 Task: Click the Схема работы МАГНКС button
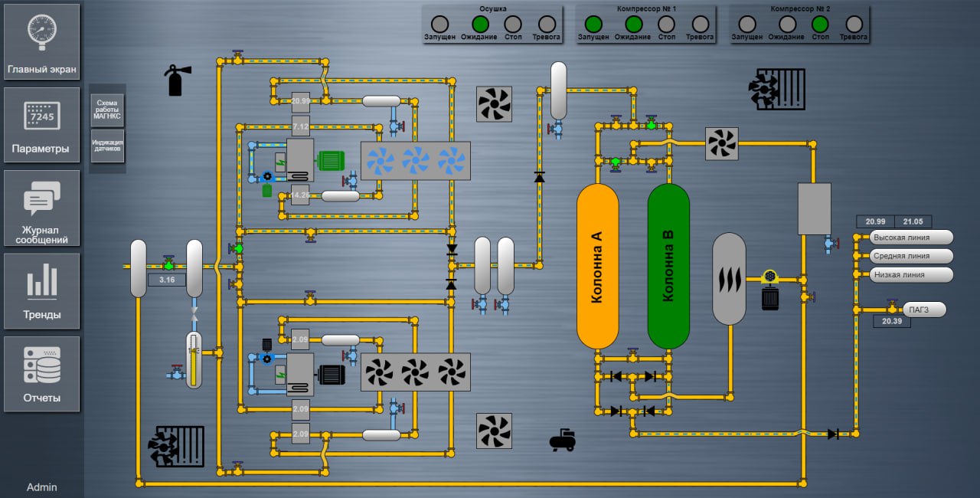(x=107, y=110)
